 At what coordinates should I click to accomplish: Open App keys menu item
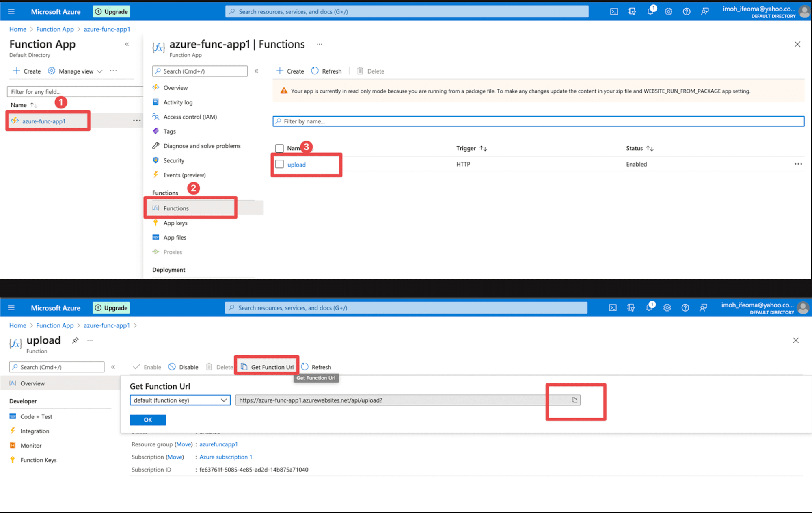point(175,223)
